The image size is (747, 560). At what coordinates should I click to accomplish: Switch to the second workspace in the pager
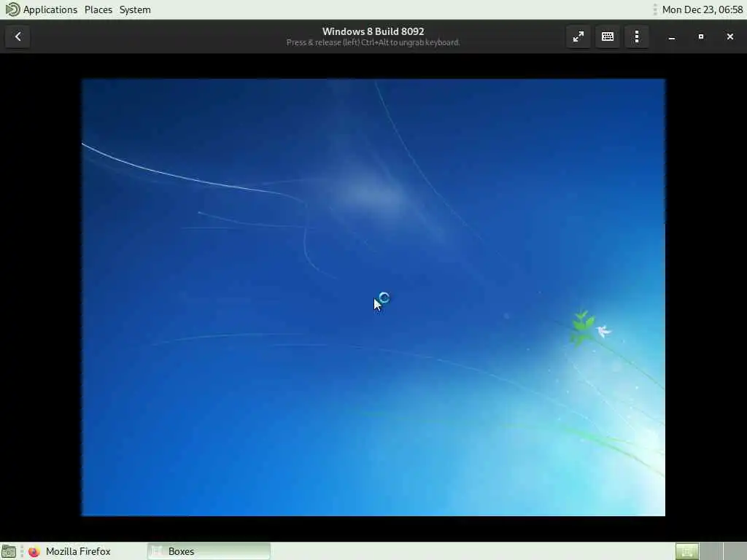click(x=711, y=551)
